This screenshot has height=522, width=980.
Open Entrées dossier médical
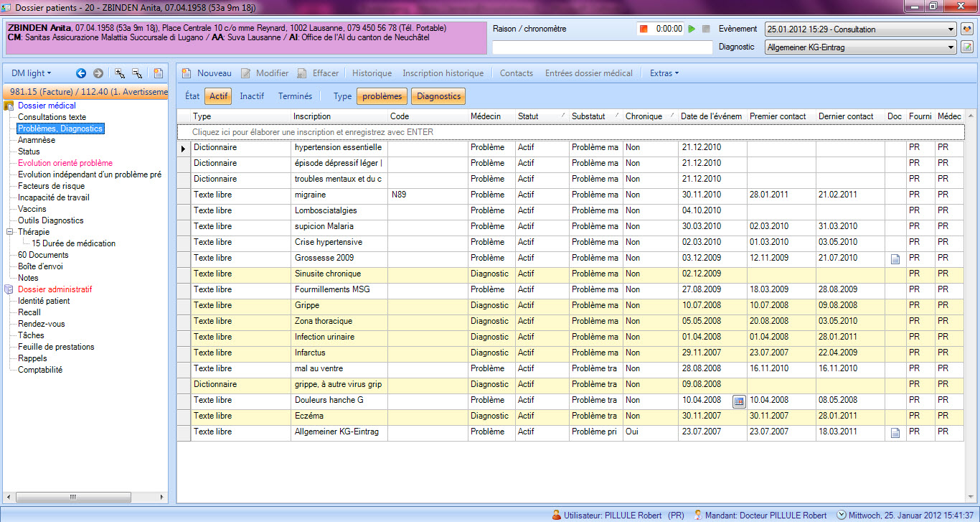589,73
